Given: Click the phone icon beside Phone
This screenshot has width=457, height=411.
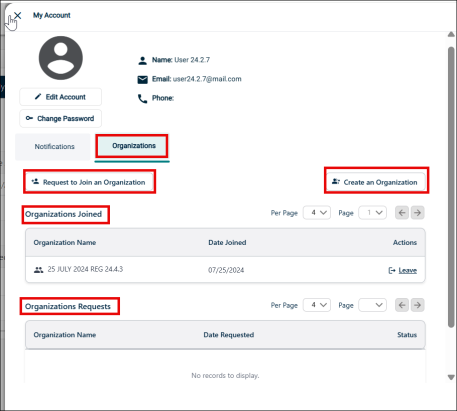Looking at the screenshot, I should click(x=142, y=99).
